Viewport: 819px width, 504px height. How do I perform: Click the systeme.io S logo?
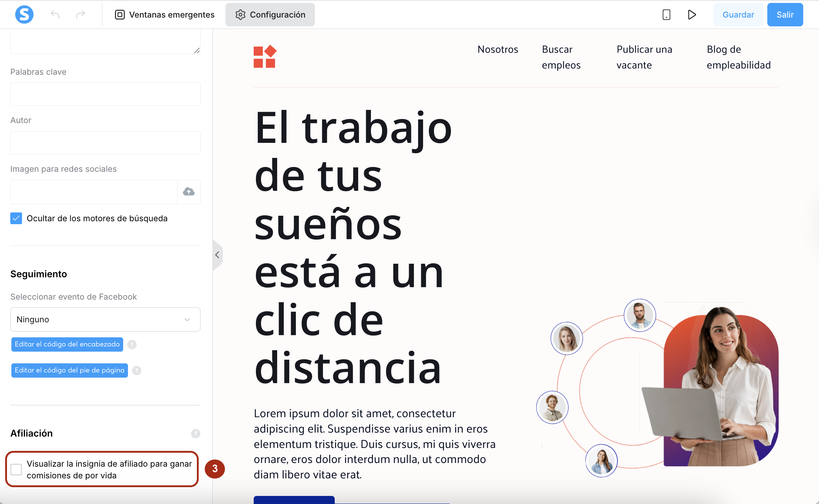24,15
